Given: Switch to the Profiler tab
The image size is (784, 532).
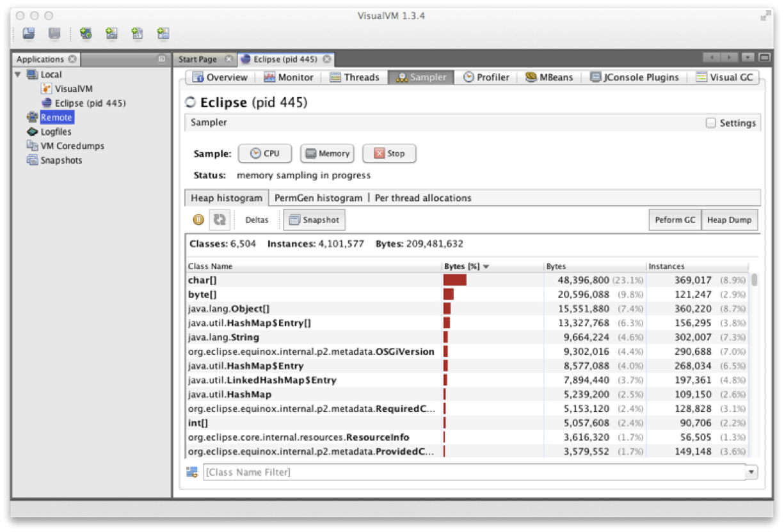Looking at the screenshot, I should pos(486,77).
